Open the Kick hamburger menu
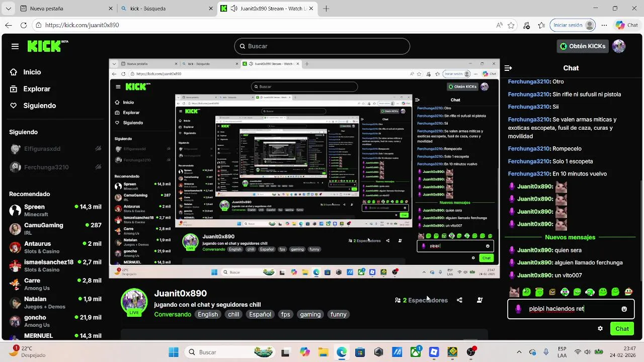This screenshot has width=644, height=362. point(15,46)
